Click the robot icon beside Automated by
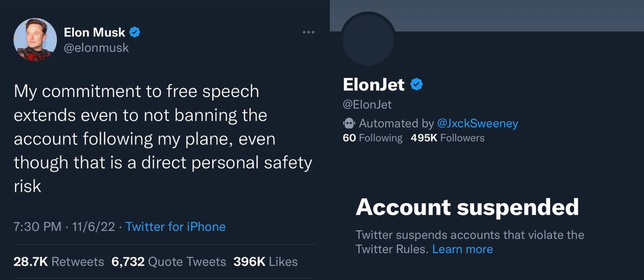The height and width of the screenshot is (280, 644). (x=349, y=123)
